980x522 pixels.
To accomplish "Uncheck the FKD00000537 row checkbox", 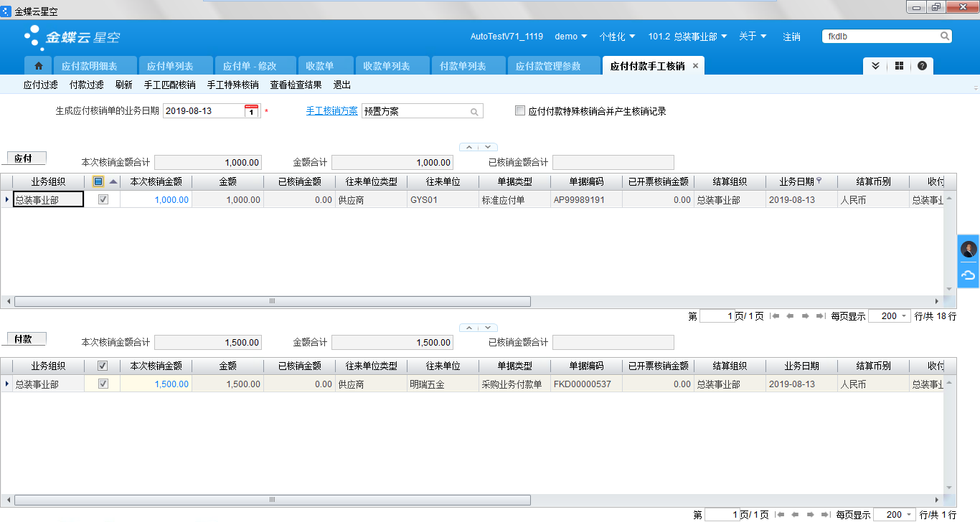I will (x=103, y=384).
